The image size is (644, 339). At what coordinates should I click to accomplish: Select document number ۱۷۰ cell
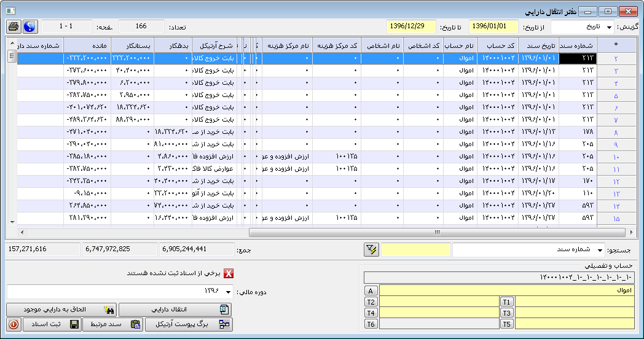tap(578, 181)
